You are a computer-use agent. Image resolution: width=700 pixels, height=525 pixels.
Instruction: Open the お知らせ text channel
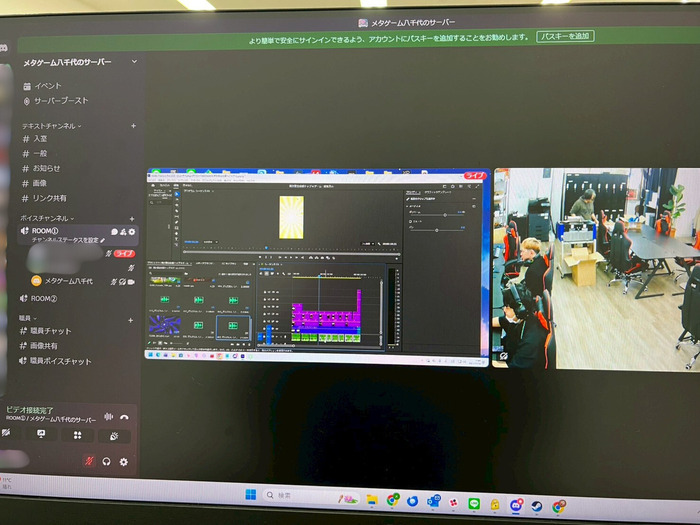click(x=46, y=168)
